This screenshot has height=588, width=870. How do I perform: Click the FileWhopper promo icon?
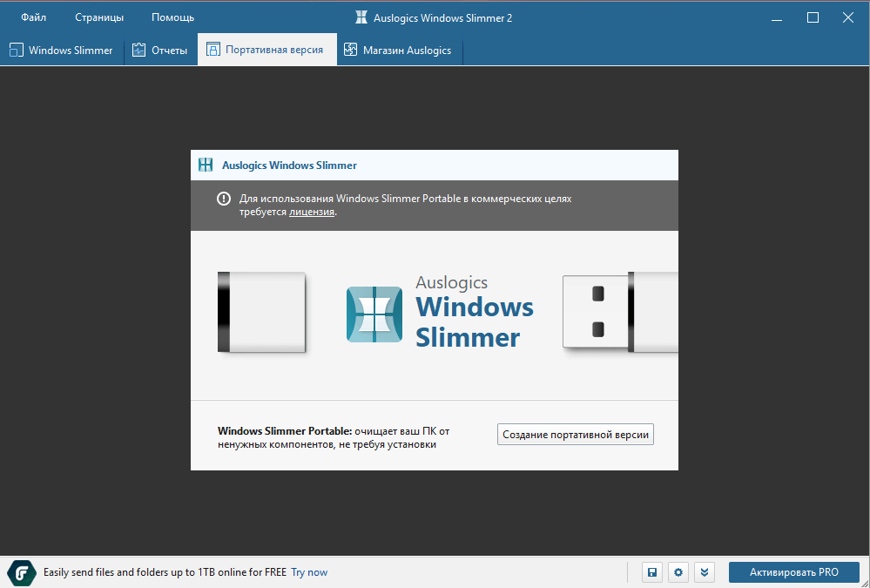click(x=22, y=572)
